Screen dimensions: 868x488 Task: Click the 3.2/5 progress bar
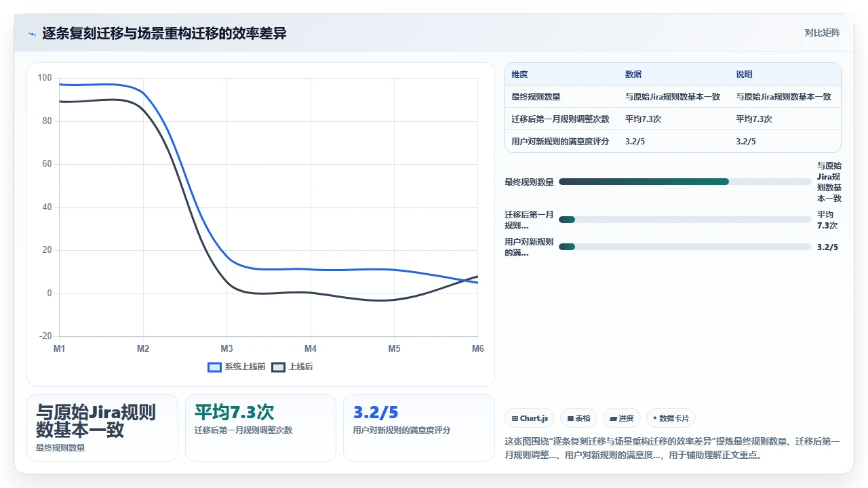(x=685, y=247)
